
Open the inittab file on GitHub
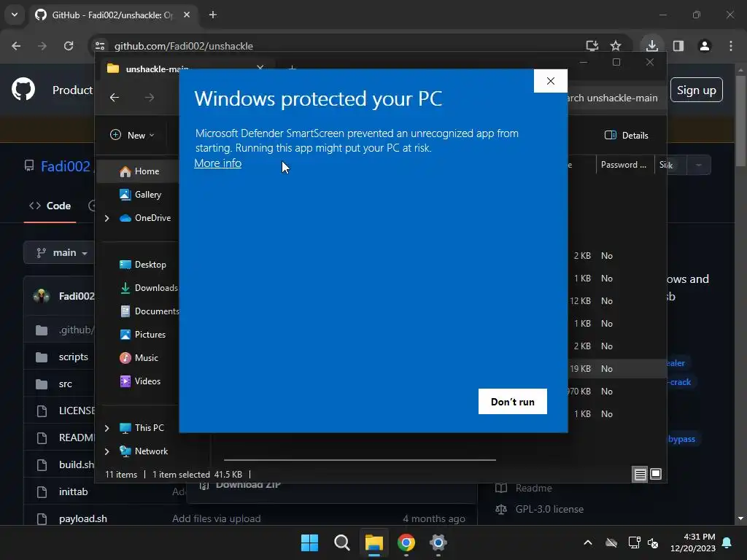click(x=74, y=491)
